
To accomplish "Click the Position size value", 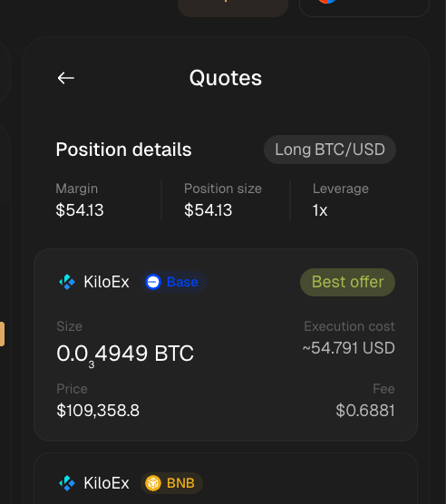I will [x=208, y=210].
